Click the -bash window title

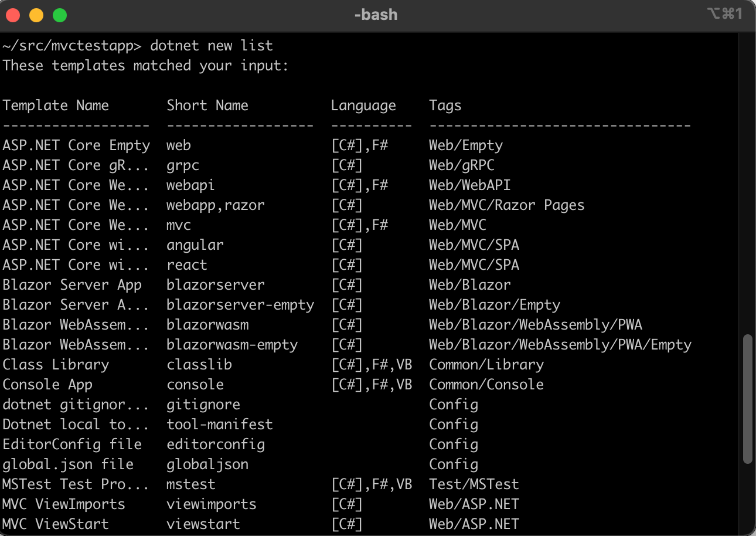click(376, 15)
